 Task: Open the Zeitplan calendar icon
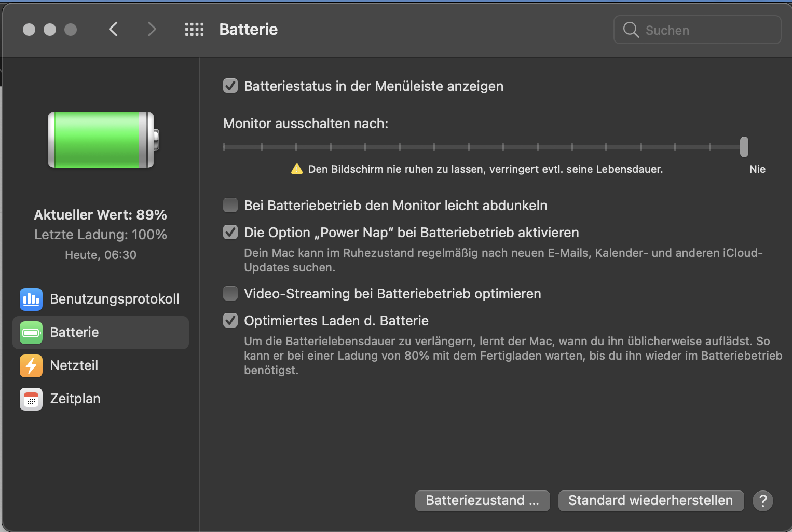[31, 399]
